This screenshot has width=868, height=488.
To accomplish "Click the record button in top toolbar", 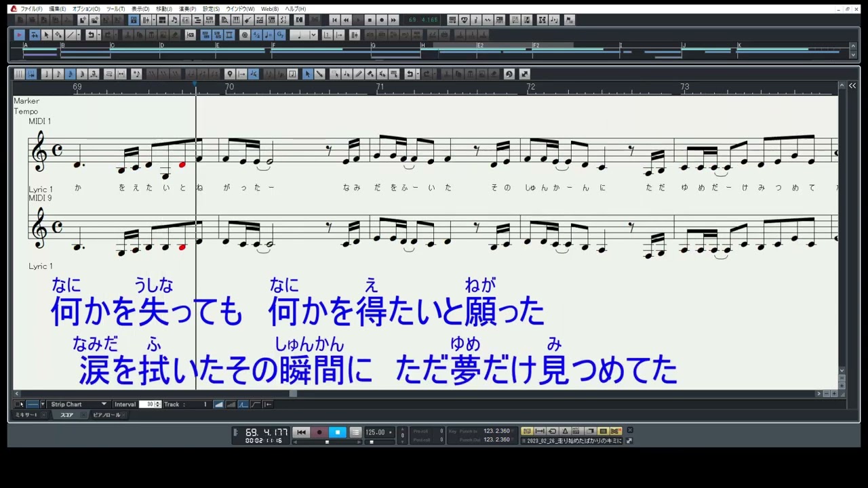I will tap(382, 20).
